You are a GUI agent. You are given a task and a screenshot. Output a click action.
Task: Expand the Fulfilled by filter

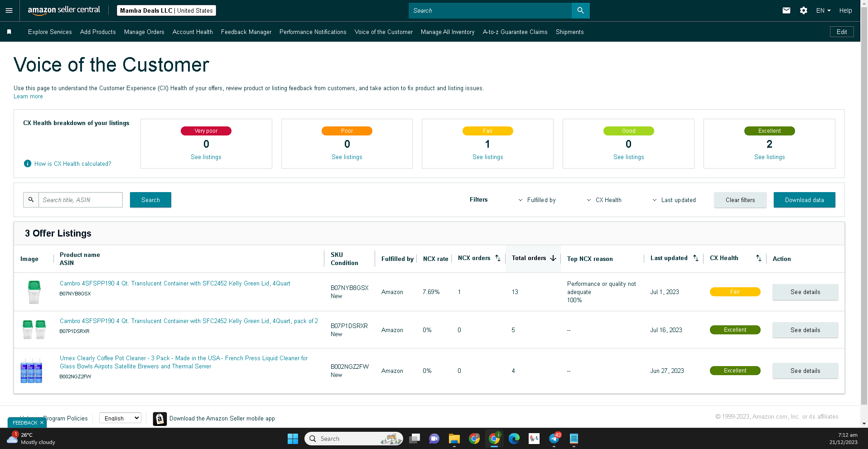click(537, 200)
